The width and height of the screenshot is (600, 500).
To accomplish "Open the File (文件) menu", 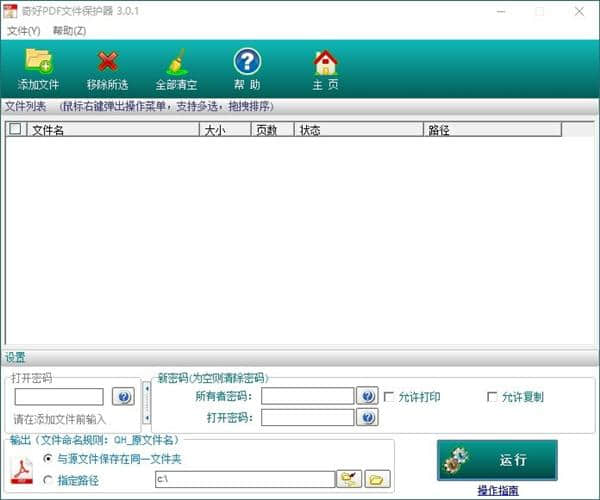I will tap(23, 31).
